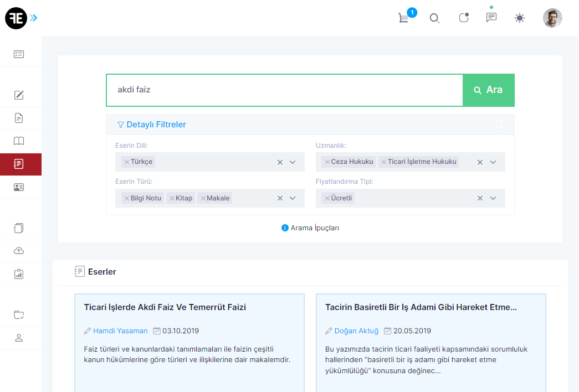The image size is (579, 392).
Task: Open the user account sidebar item
Action: click(19, 338)
